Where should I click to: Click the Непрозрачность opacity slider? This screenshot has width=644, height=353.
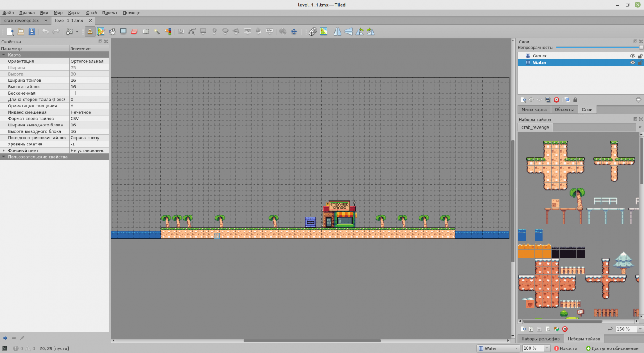tap(599, 48)
